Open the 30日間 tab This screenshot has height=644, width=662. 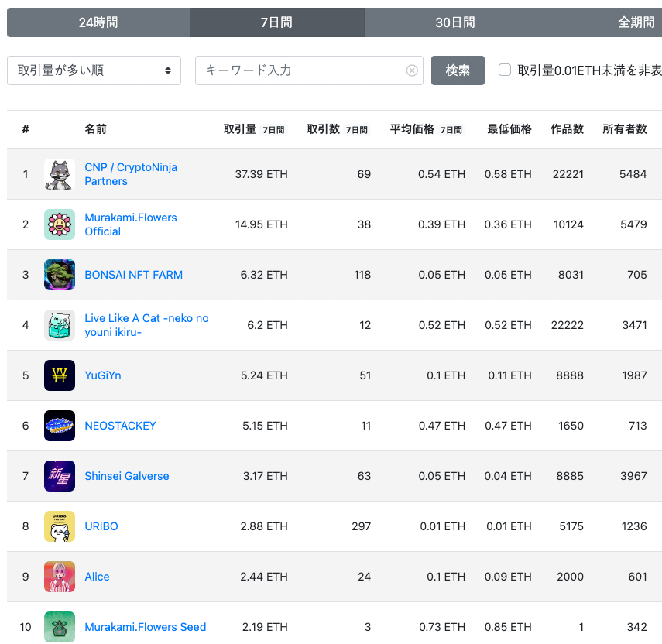[x=455, y=22]
